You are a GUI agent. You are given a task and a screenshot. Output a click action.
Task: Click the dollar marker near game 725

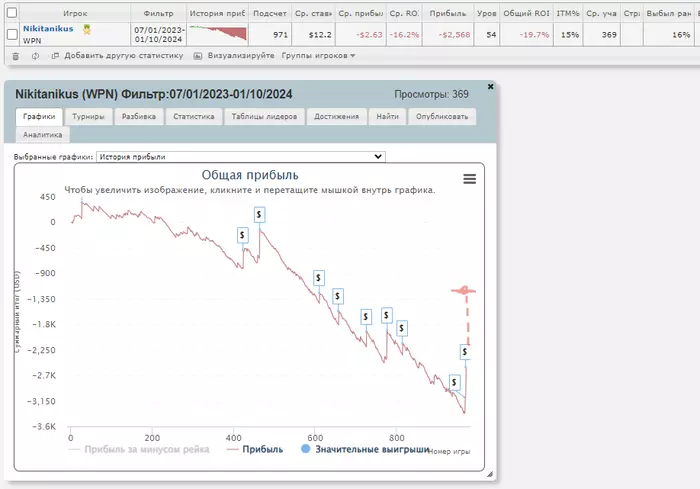tap(366, 317)
